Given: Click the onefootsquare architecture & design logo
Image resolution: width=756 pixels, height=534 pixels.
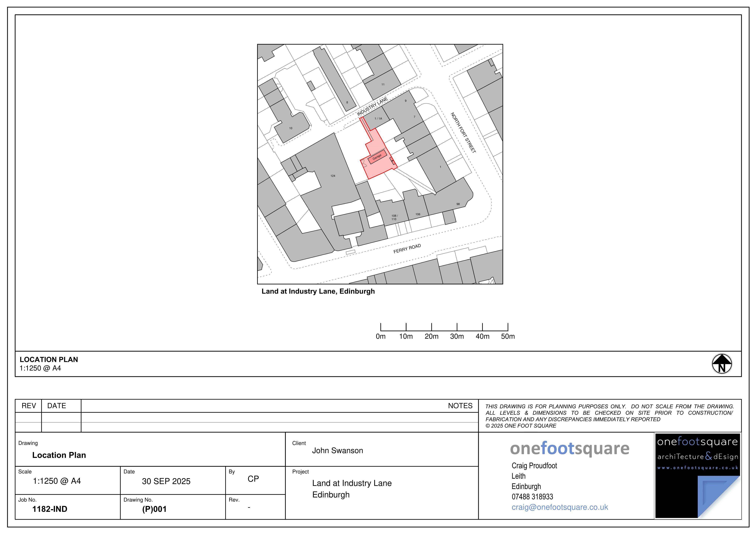Looking at the screenshot, I should click(x=698, y=476).
